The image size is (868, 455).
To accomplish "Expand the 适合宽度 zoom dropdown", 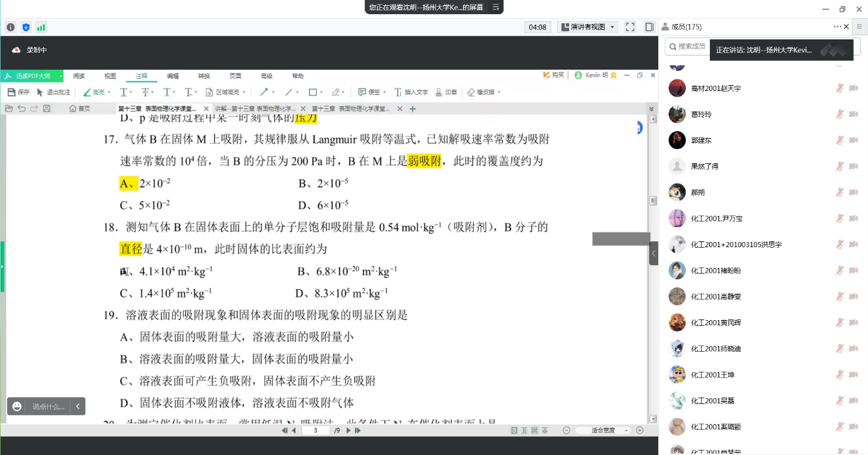I will (626, 430).
